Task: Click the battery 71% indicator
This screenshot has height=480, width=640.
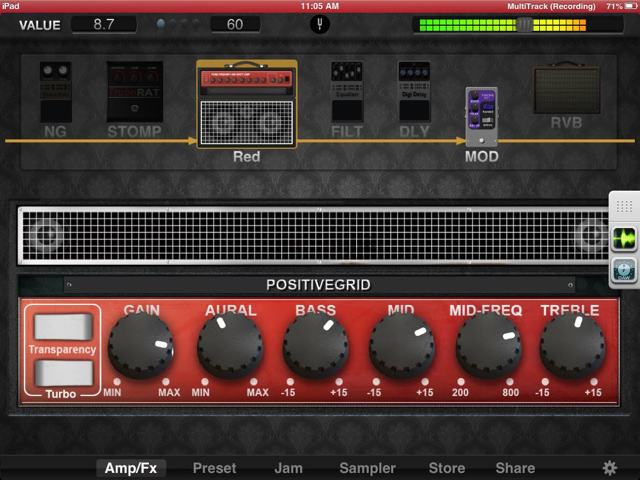Action: [621, 6]
